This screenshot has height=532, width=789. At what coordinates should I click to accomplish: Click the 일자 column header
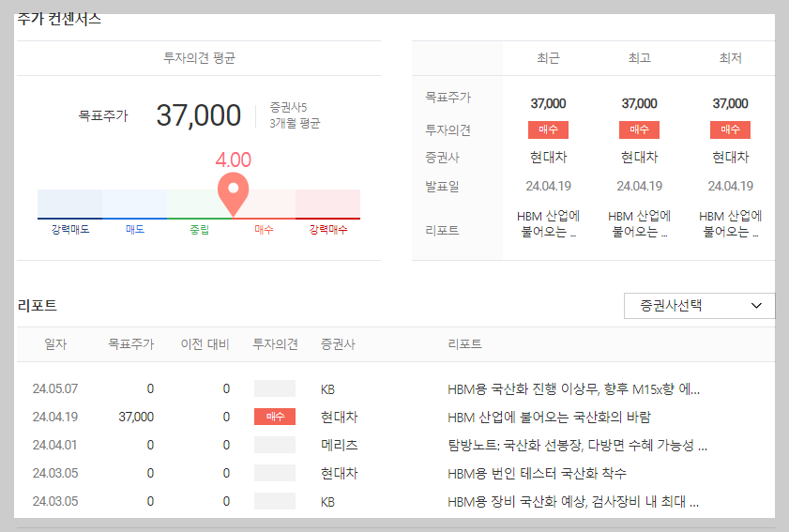[x=55, y=344]
